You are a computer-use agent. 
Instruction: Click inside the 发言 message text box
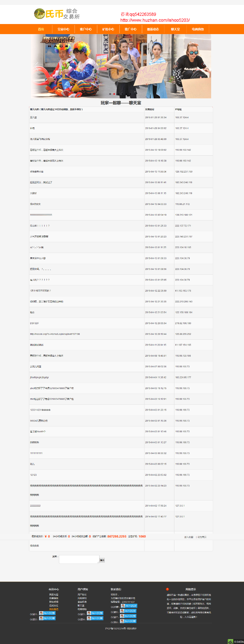coord(79,559)
